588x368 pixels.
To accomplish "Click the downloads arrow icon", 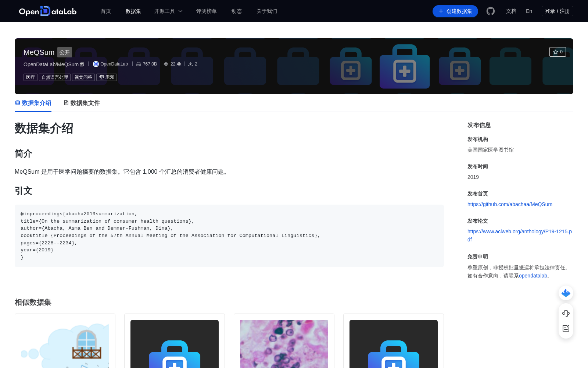I will click(190, 64).
